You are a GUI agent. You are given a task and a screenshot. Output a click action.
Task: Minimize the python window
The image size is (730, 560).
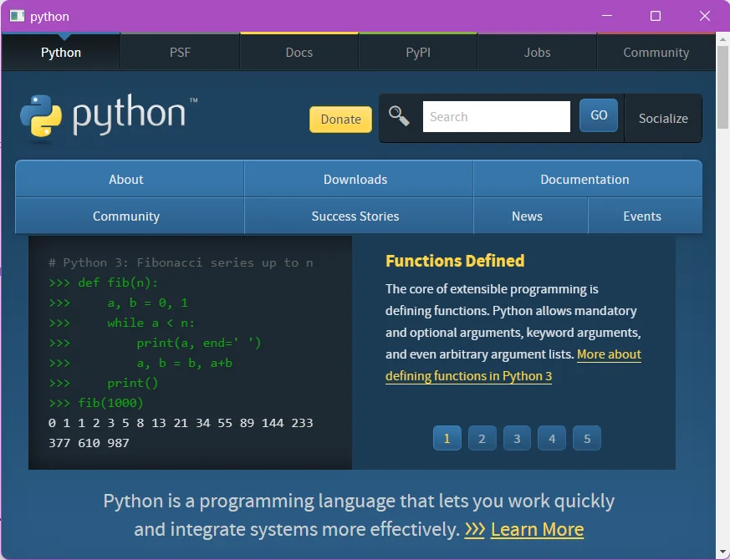point(607,16)
